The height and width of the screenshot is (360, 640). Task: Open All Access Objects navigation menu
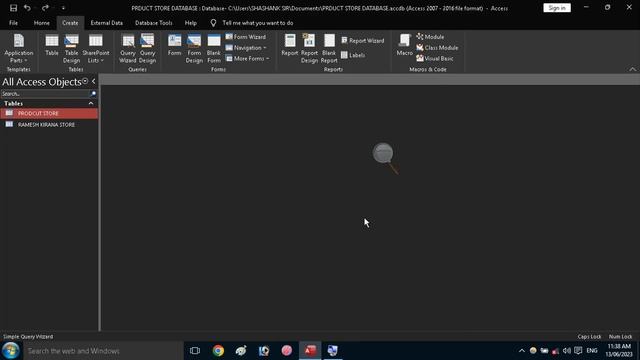pyautogui.click(x=85, y=81)
